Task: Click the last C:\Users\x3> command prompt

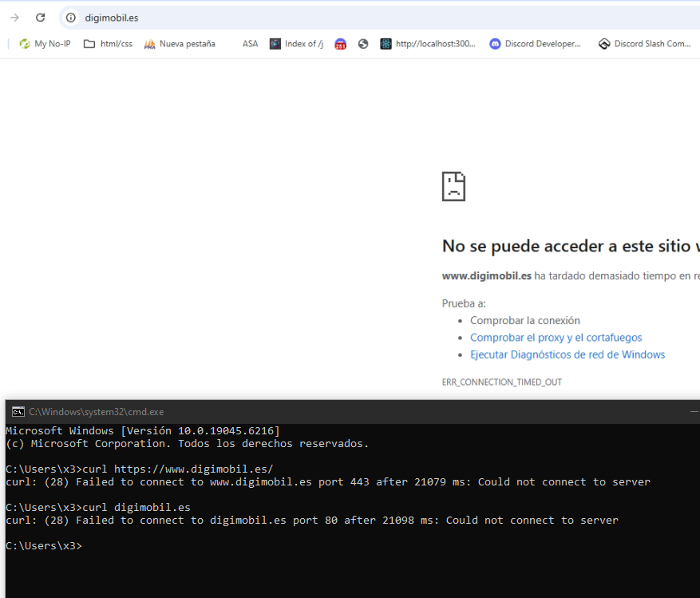Action: coord(44,546)
